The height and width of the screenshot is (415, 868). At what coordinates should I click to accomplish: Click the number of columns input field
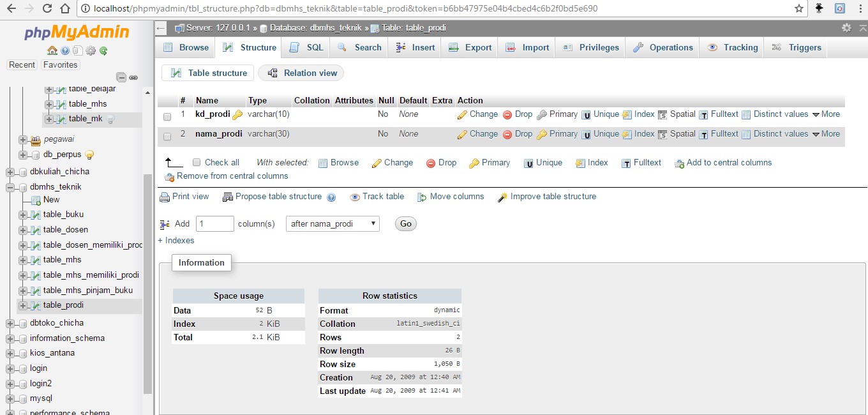[x=215, y=224]
